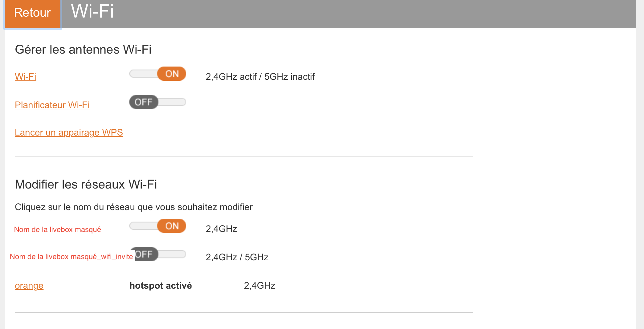Click the 2,4GHz actif / 5GHz inactif status
This screenshot has width=644, height=329.
tap(260, 77)
